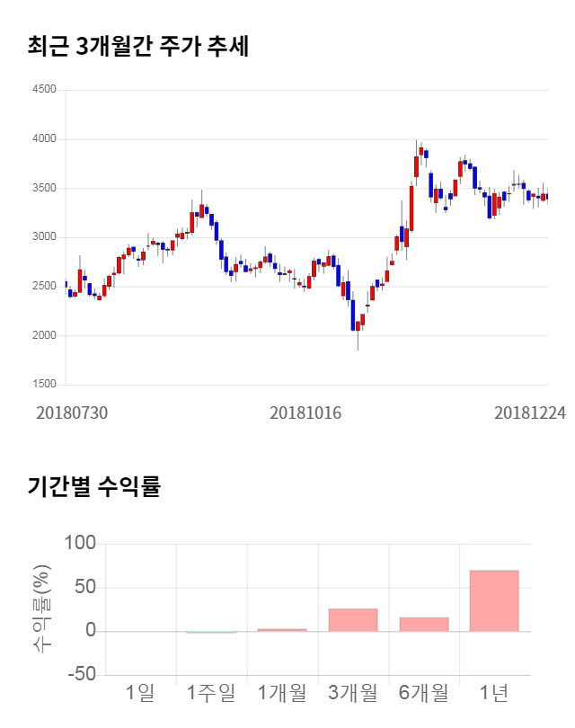Image resolution: width=575 pixels, height=728 pixels.
Task: Select the 3개월 return bar
Action: 352,620
